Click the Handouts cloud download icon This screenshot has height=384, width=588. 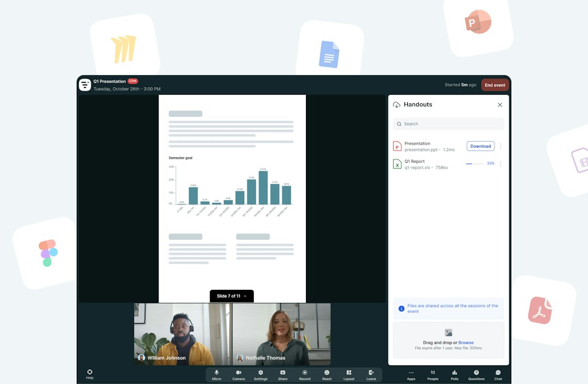point(396,105)
